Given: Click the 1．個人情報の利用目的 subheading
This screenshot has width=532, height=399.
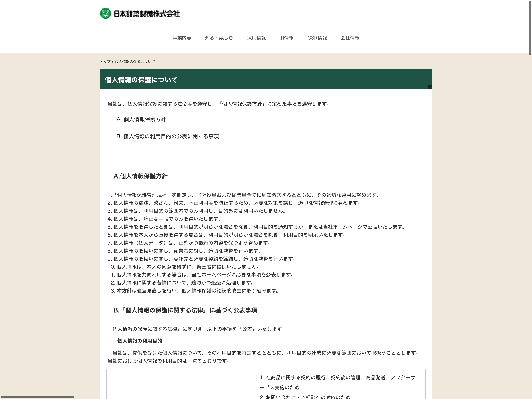Looking at the screenshot, I should [135, 341].
